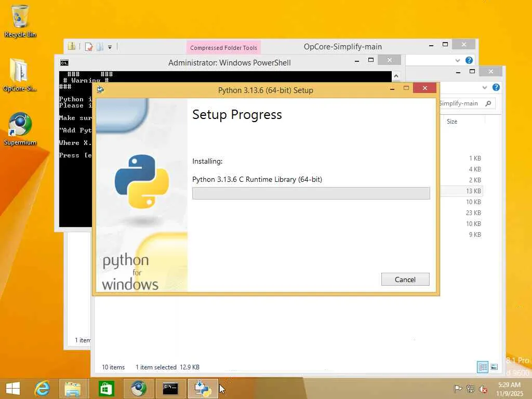This screenshot has width=532, height=399.
Task: Open PowerShell window system menu icon
Action: coord(64,63)
